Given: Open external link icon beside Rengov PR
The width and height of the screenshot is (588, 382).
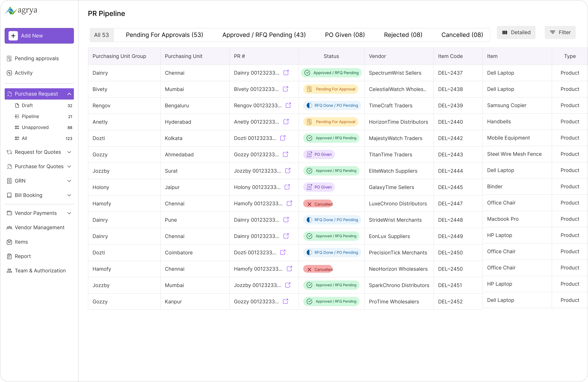Looking at the screenshot, I should click(x=288, y=105).
